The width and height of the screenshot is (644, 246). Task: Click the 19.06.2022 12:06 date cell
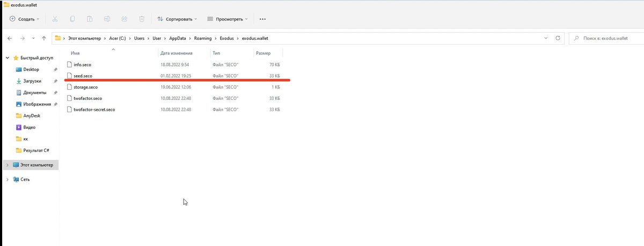point(177,87)
